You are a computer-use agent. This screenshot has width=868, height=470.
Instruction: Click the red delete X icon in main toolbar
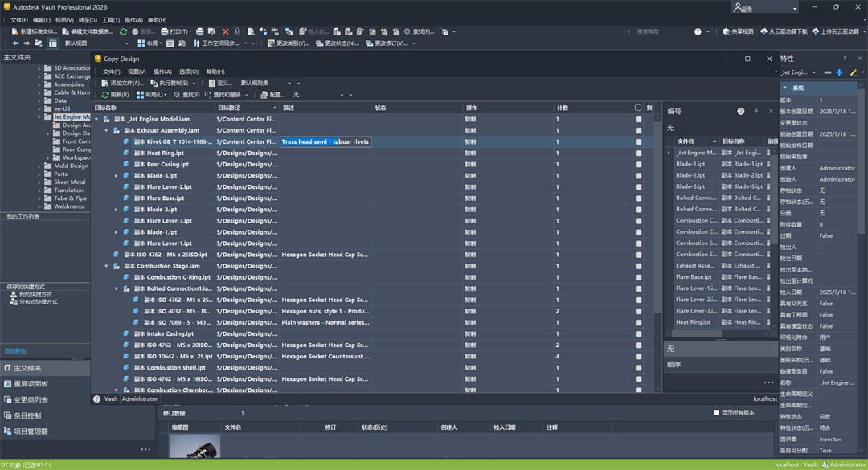point(226,31)
